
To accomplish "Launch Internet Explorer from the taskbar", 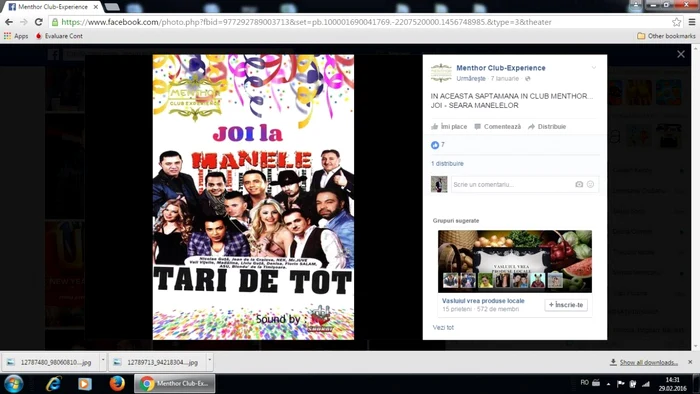I will click(x=54, y=384).
